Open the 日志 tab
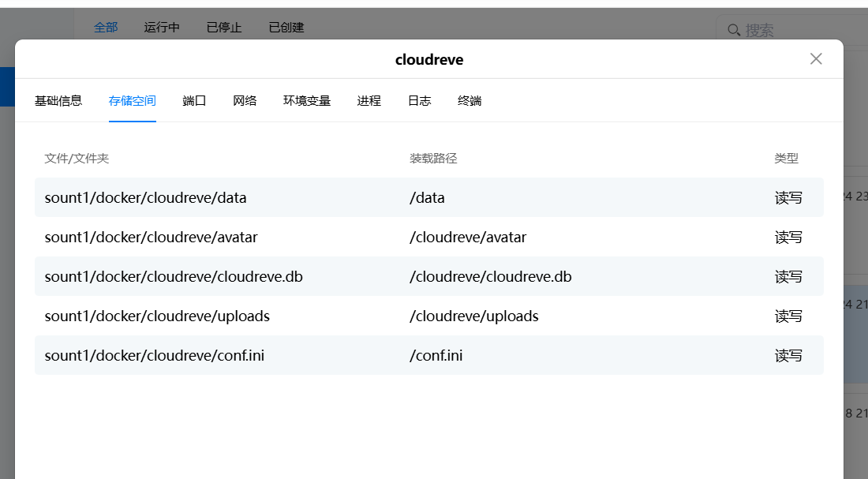Screen dimensions: 868x479 419,101
